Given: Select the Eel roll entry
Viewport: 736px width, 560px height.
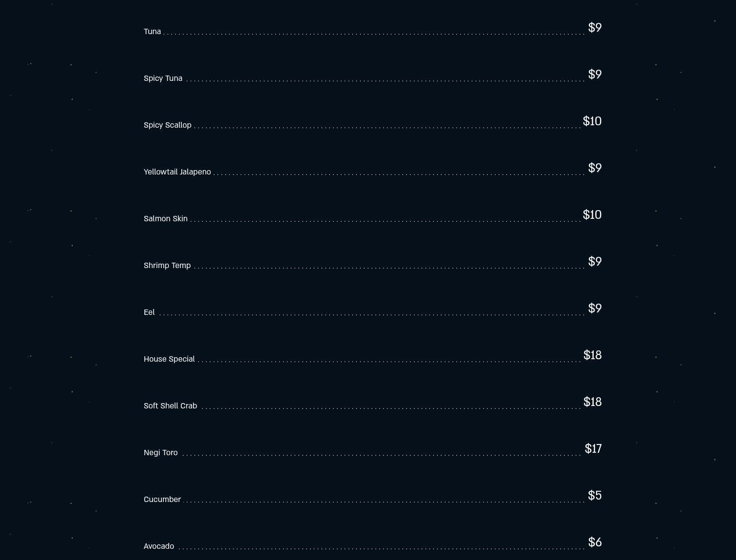Looking at the screenshot, I should tap(149, 312).
